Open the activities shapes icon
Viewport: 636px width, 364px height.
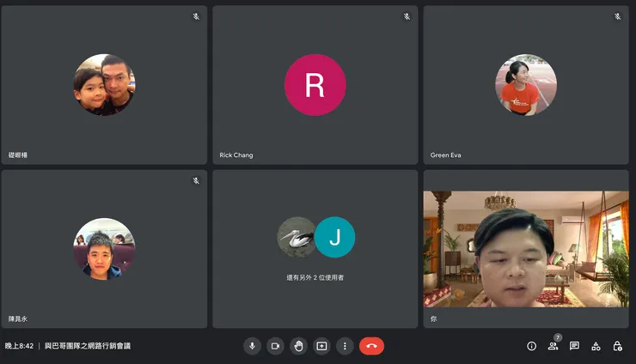click(x=596, y=346)
